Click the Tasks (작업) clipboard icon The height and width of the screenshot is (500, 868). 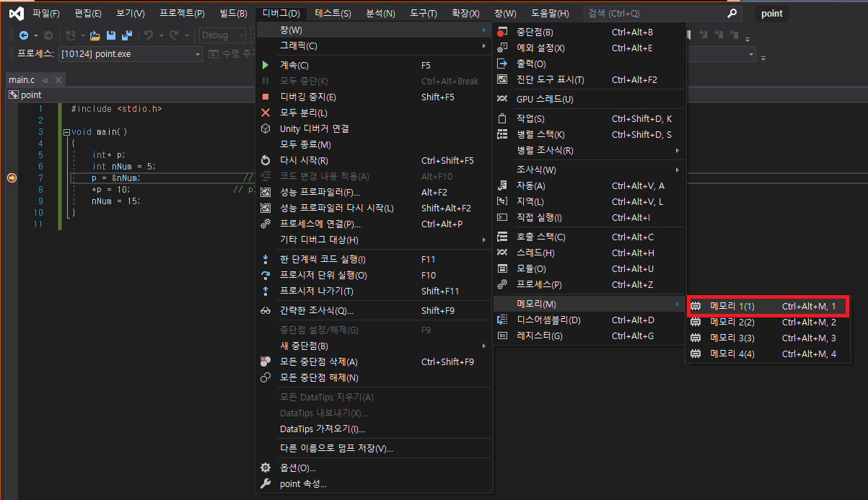[503, 118]
